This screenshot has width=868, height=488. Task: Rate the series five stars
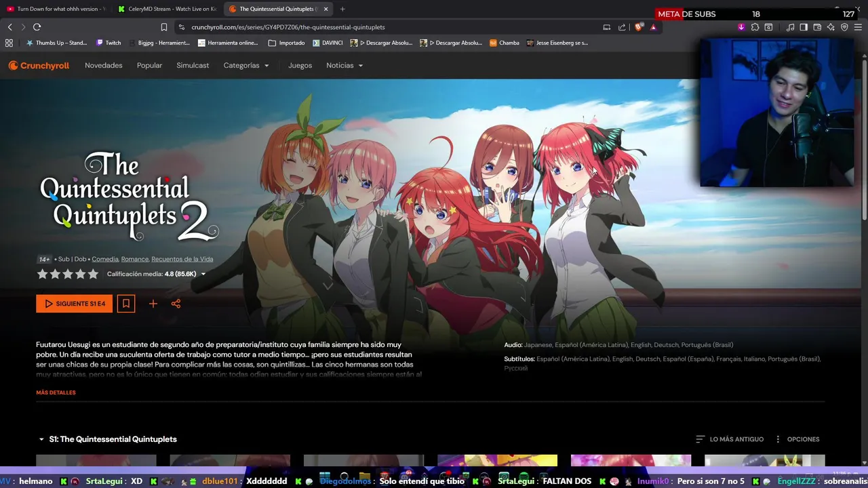tap(93, 274)
